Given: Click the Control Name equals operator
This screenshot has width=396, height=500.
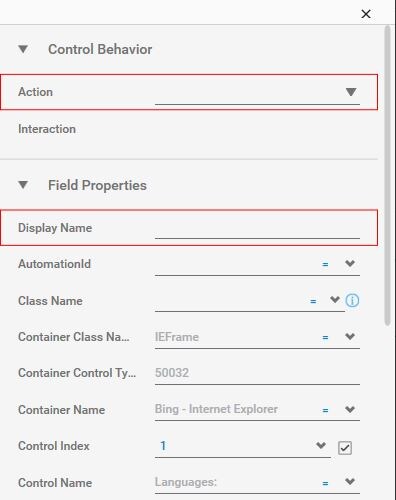Looking at the screenshot, I should pos(325,483).
